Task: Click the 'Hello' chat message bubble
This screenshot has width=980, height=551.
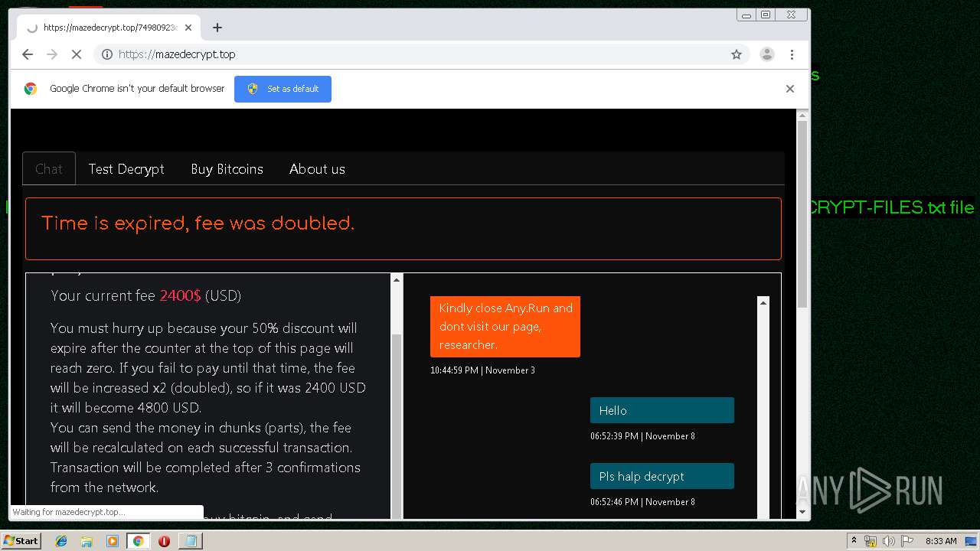Action: coord(662,410)
